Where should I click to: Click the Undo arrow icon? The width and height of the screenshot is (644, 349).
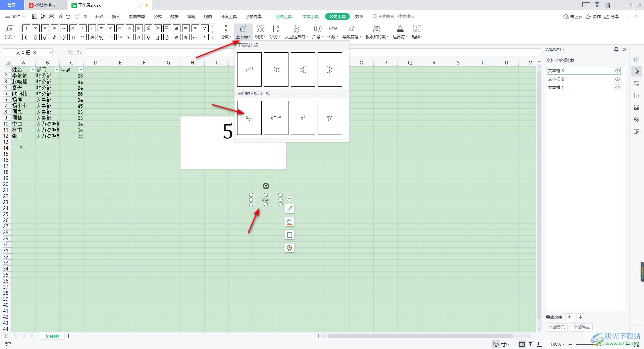click(x=68, y=16)
